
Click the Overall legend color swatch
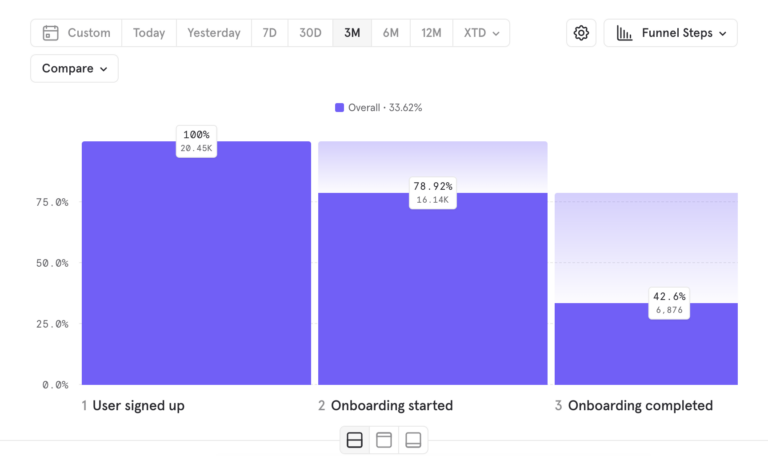tap(339, 108)
